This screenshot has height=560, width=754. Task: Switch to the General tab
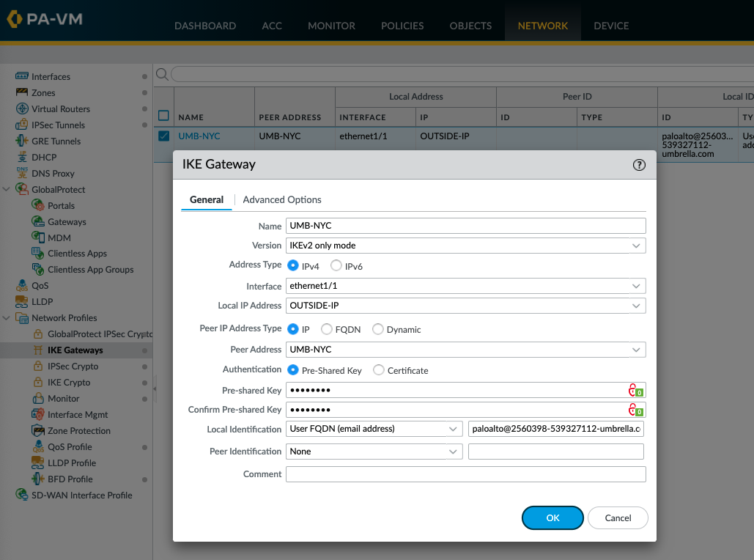207,199
